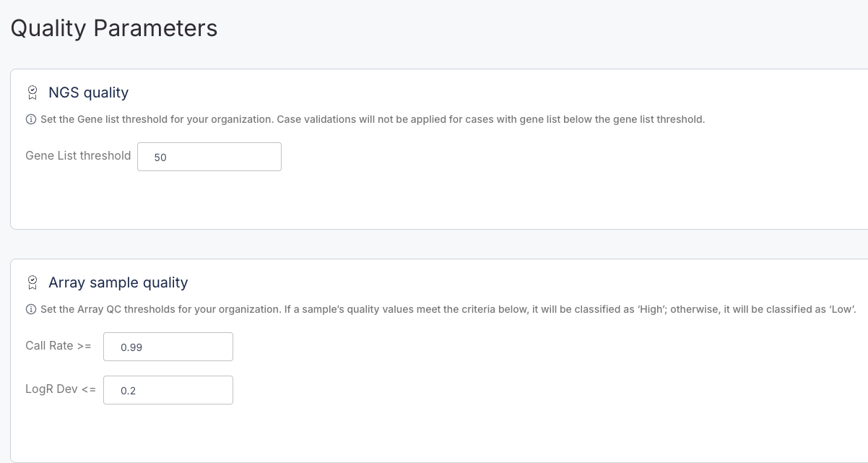Click the Call Rate >= label

(58, 346)
